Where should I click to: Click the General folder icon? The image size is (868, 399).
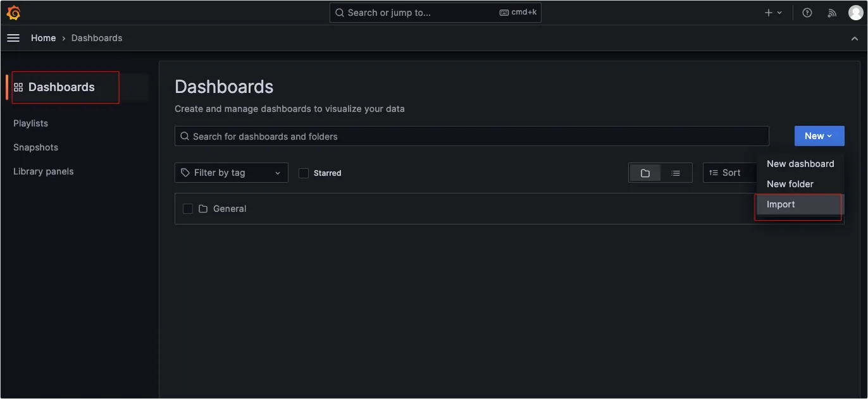pos(203,209)
